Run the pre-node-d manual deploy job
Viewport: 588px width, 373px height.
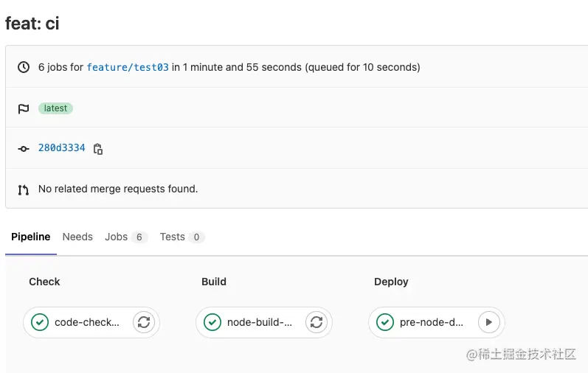[489, 322]
